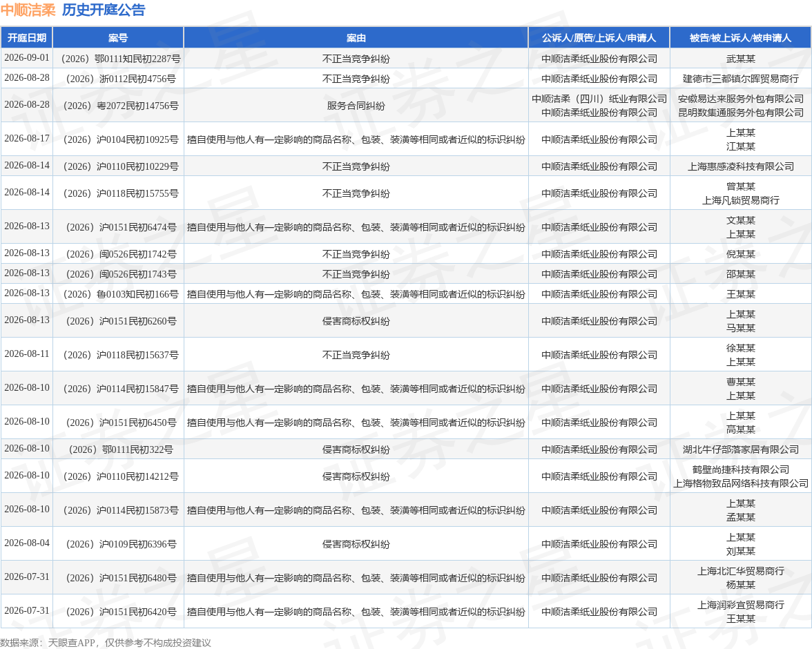This screenshot has width=812, height=649.
Task: Select defendant 上海惠感凌科技有限公司
Action: 740,166
